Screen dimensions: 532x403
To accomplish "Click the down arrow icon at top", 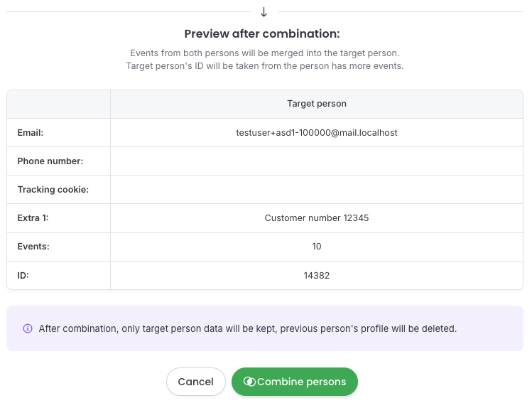I will pos(264,12).
